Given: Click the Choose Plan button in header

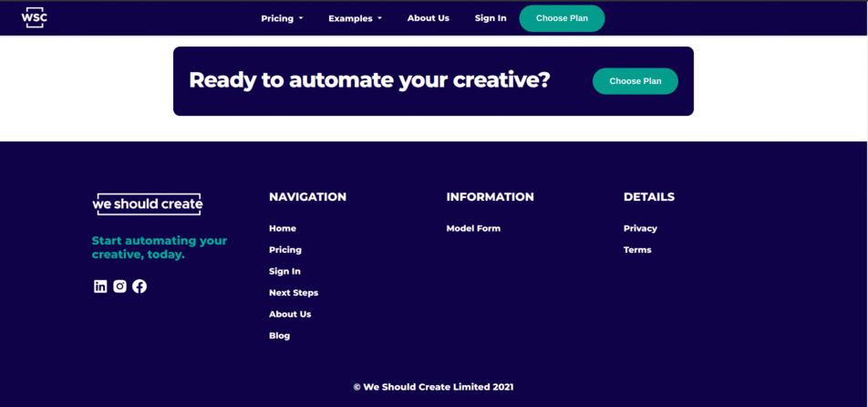Looking at the screenshot, I should [562, 18].
